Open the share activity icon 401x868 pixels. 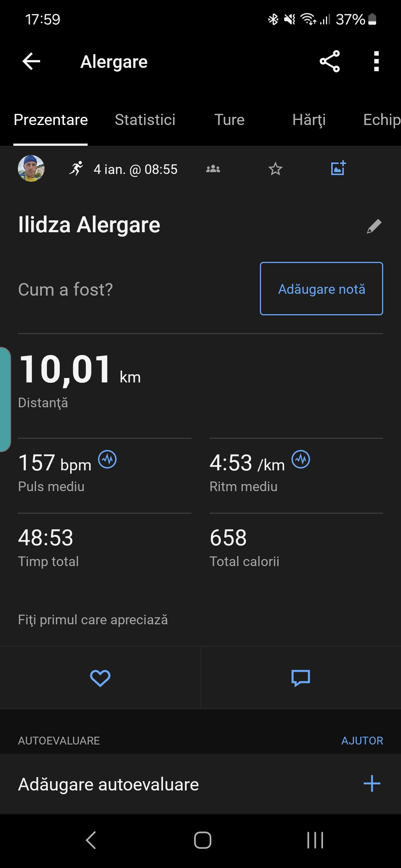pyautogui.click(x=330, y=61)
